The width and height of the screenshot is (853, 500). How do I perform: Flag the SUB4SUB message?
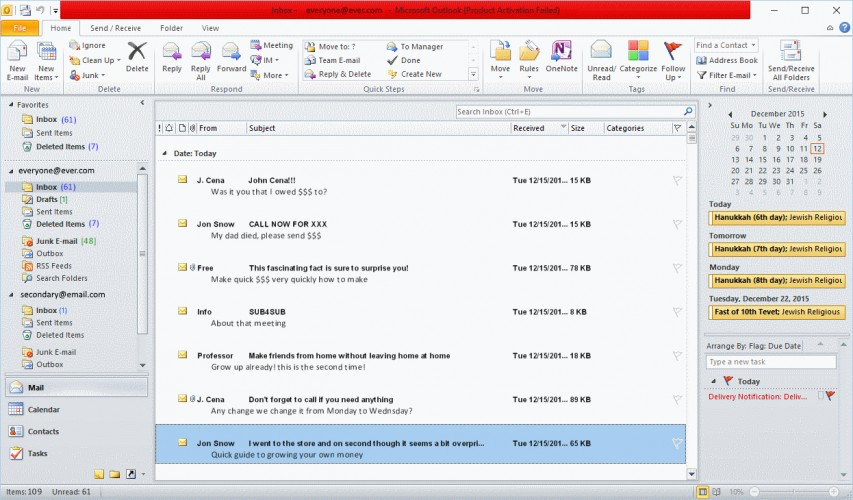tap(677, 312)
